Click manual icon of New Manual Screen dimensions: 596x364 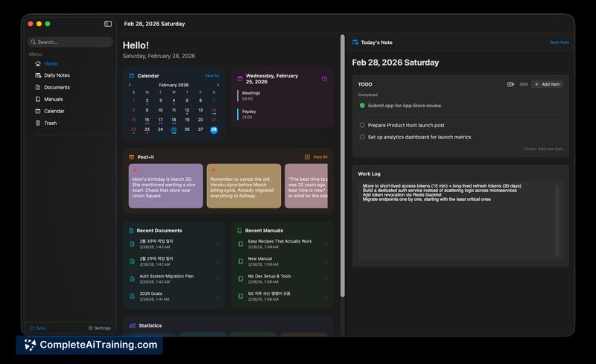point(241,261)
